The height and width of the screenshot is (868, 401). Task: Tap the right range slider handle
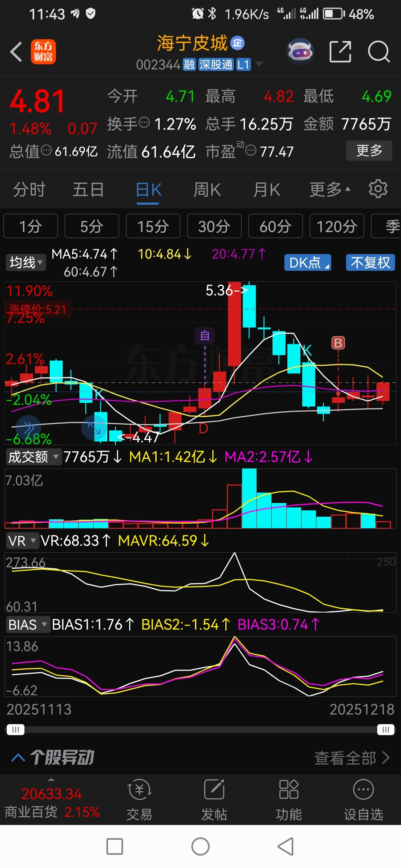click(386, 730)
